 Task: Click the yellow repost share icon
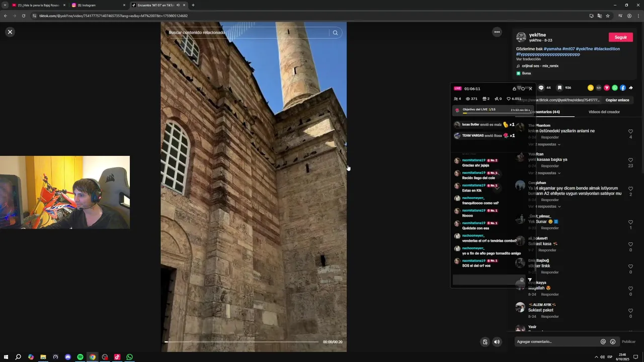coord(591,87)
